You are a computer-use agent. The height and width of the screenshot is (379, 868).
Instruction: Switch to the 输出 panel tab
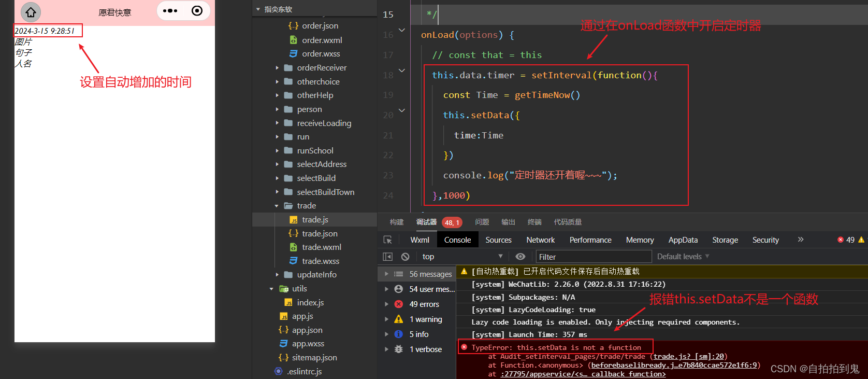(508, 222)
